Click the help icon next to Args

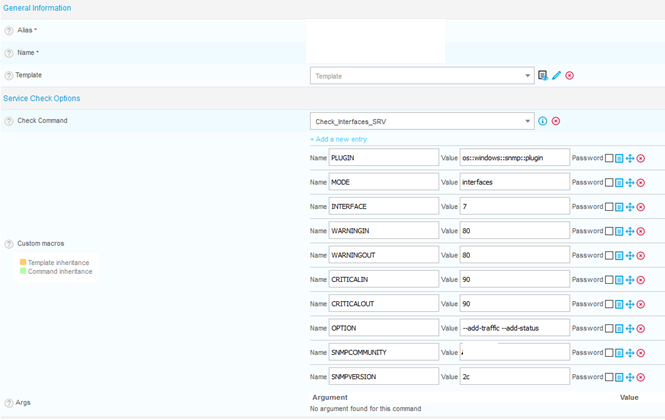click(9, 402)
